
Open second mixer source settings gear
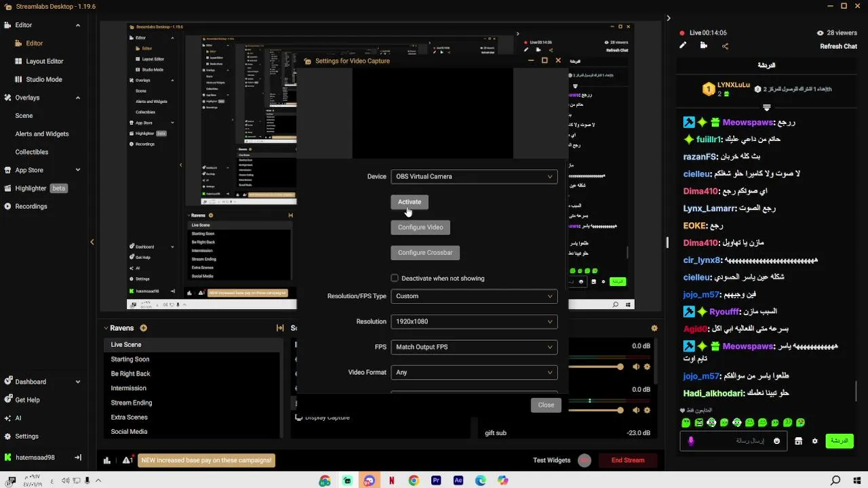[647, 410]
